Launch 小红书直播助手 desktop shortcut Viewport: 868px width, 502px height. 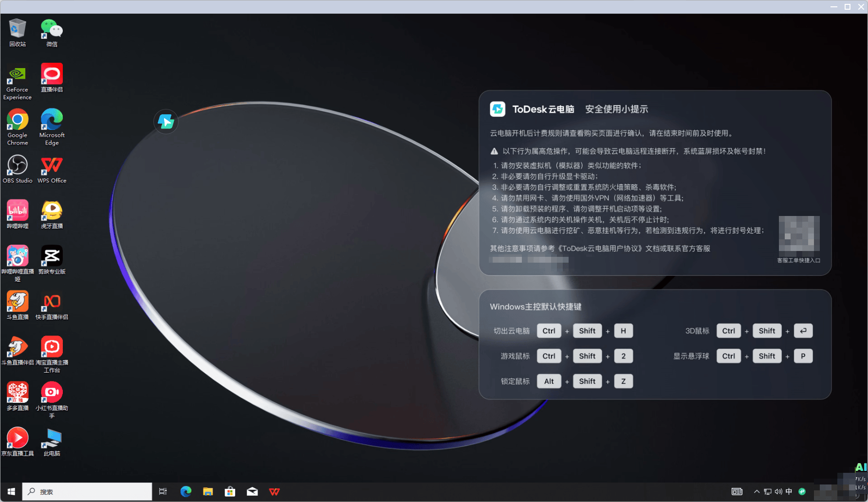(x=52, y=399)
